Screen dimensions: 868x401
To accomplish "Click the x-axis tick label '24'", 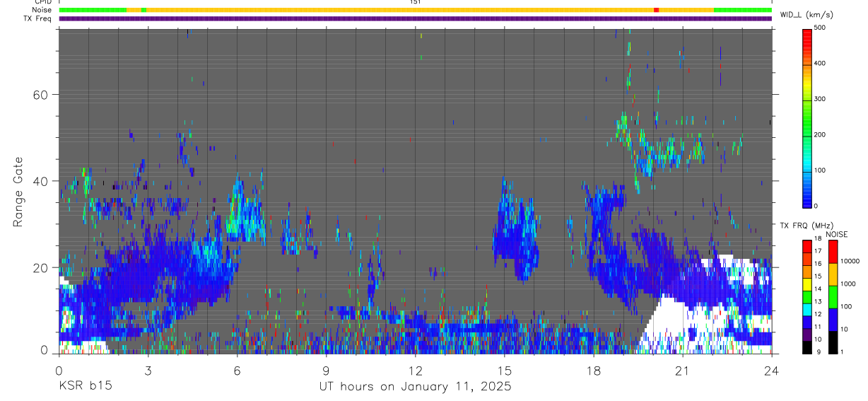I will [x=771, y=371].
